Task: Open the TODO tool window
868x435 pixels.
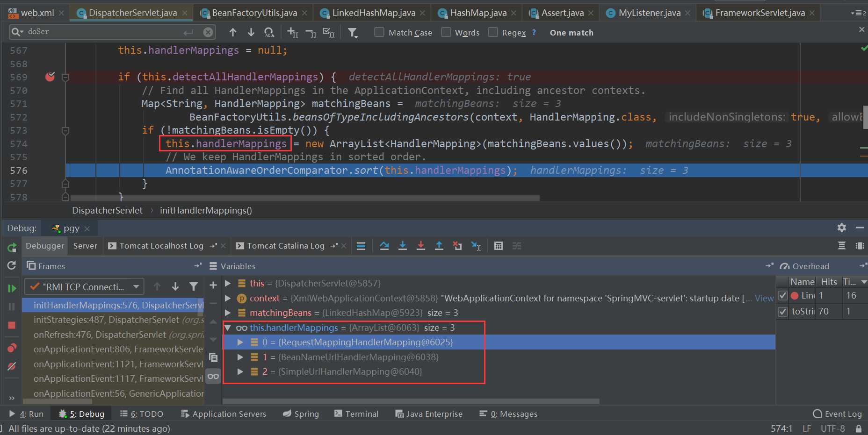Action: coord(142,414)
